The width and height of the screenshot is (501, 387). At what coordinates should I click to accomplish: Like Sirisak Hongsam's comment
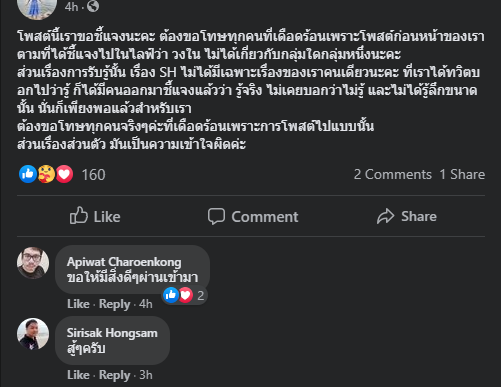point(78,375)
